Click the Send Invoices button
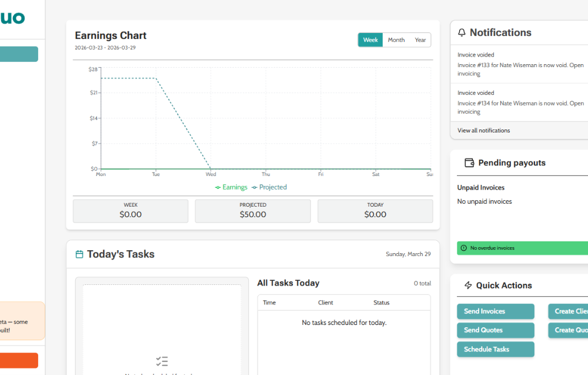The height and width of the screenshot is (375, 588). [x=495, y=311]
